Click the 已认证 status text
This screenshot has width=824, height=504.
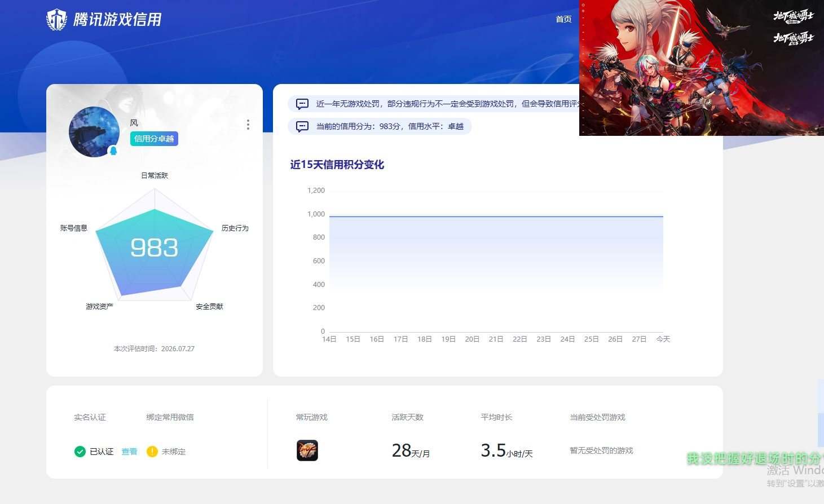click(x=102, y=452)
